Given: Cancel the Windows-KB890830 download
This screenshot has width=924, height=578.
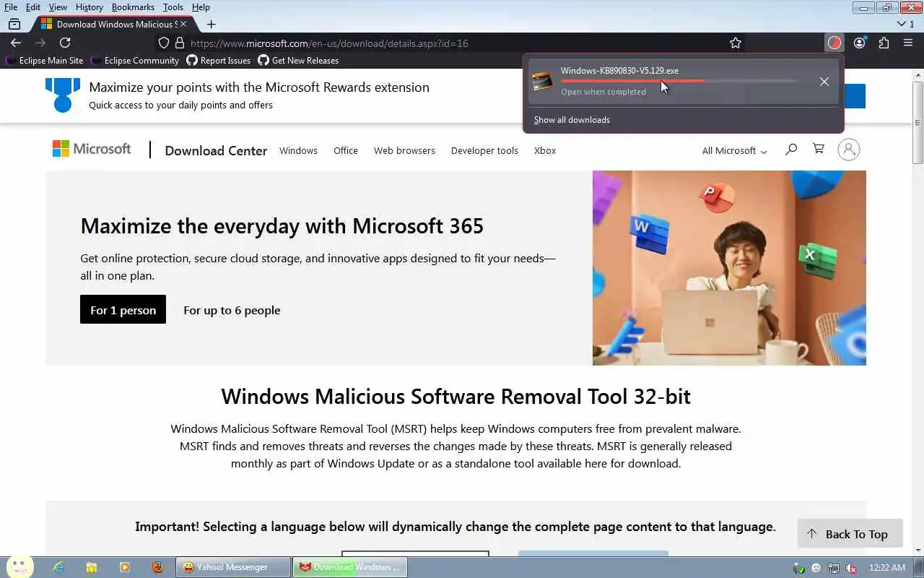Looking at the screenshot, I should (x=824, y=82).
